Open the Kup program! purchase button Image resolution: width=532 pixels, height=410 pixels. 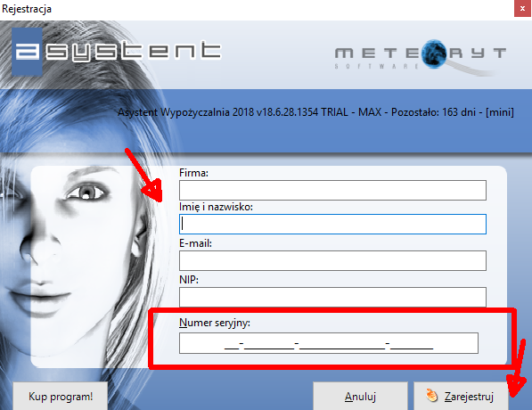(x=61, y=396)
